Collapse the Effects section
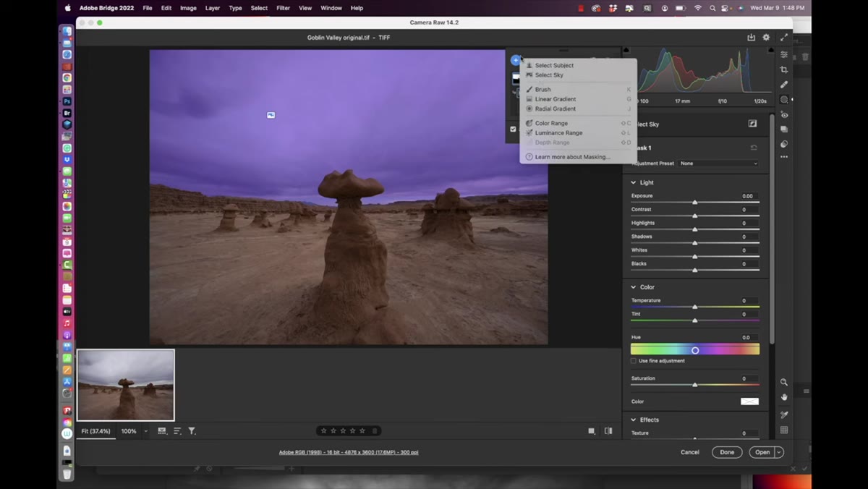This screenshot has width=868, height=489. [x=634, y=420]
